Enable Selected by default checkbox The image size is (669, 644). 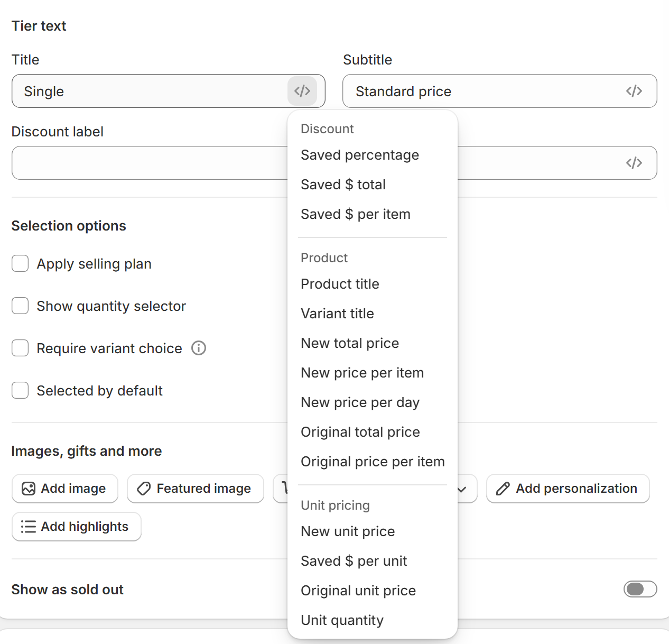click(x=20, y=390)
